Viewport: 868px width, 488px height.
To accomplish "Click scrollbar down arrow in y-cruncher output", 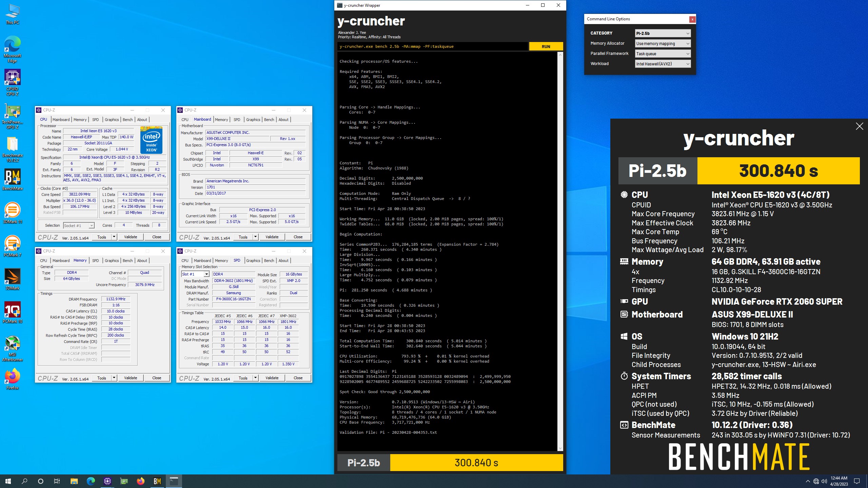I will (560, 448).
